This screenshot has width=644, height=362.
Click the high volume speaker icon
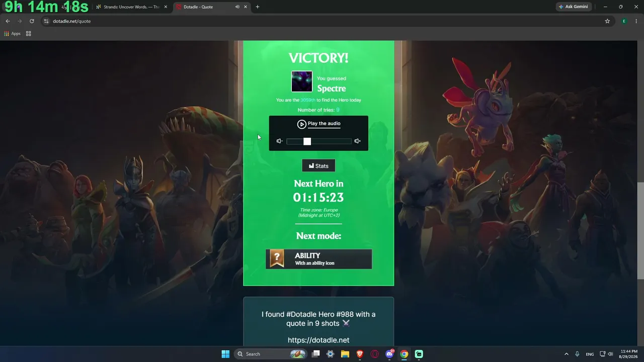click(x=357, y=141)
